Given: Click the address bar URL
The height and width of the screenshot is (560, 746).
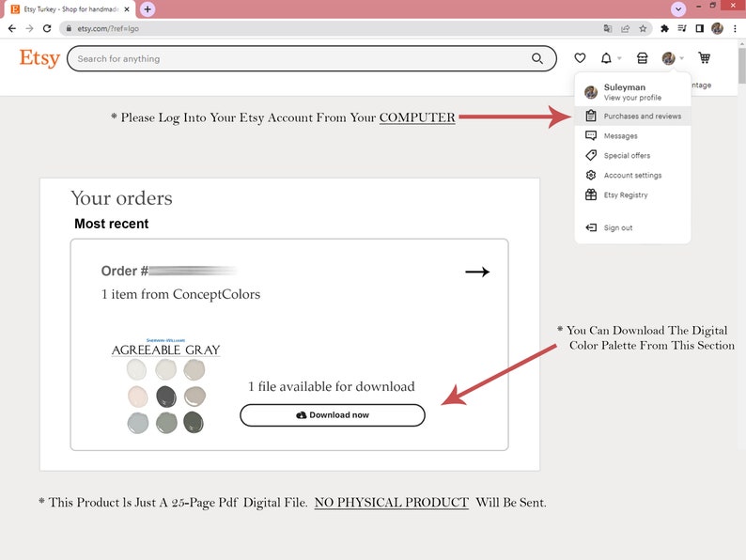Looking at the screenshot, I should click(x=108, y=28).
